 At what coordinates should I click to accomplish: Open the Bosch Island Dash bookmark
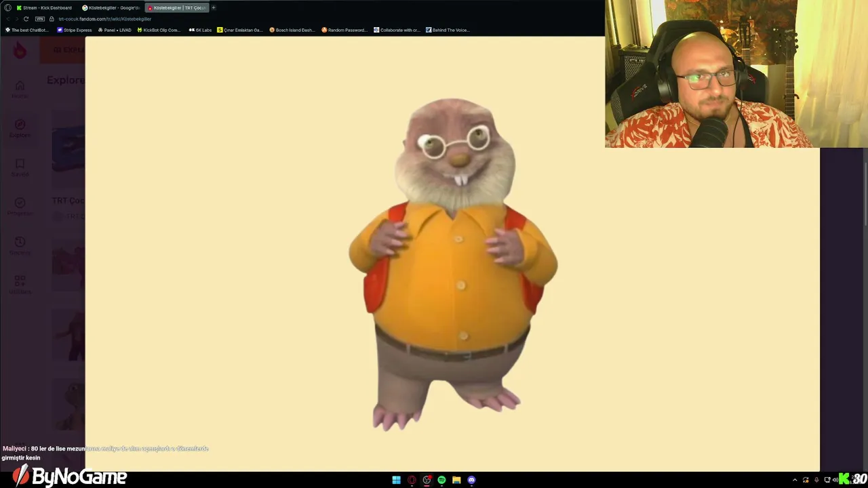[292, 30]
